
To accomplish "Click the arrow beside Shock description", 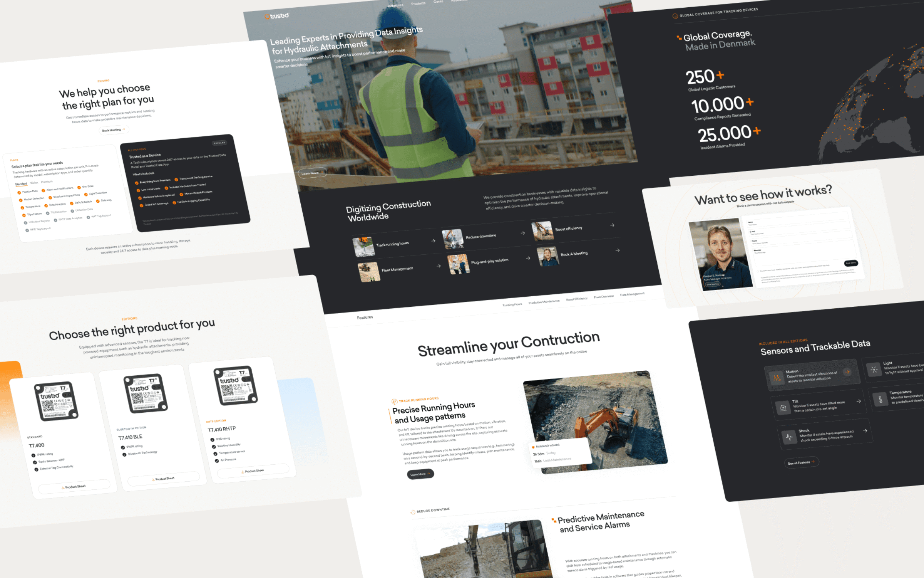I will point(865,430).
